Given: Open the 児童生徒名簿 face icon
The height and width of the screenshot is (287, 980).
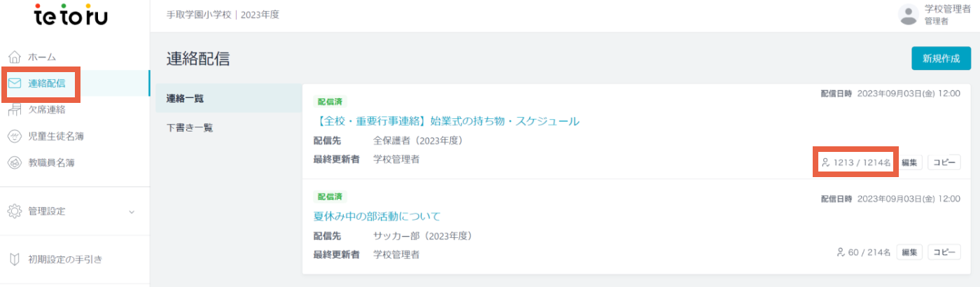Looking at the screenshot, I should click(x=15, y=136).
